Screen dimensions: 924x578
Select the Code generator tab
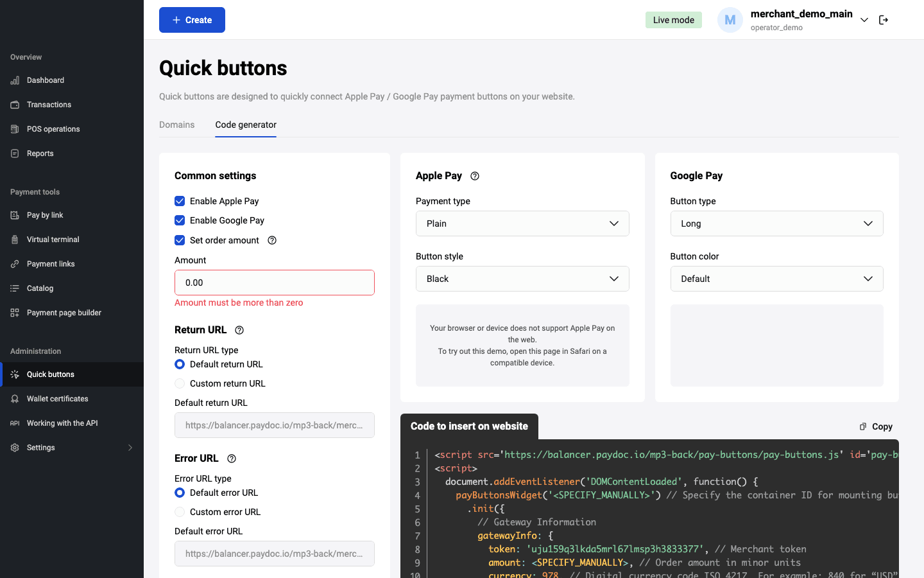(246, 125)
